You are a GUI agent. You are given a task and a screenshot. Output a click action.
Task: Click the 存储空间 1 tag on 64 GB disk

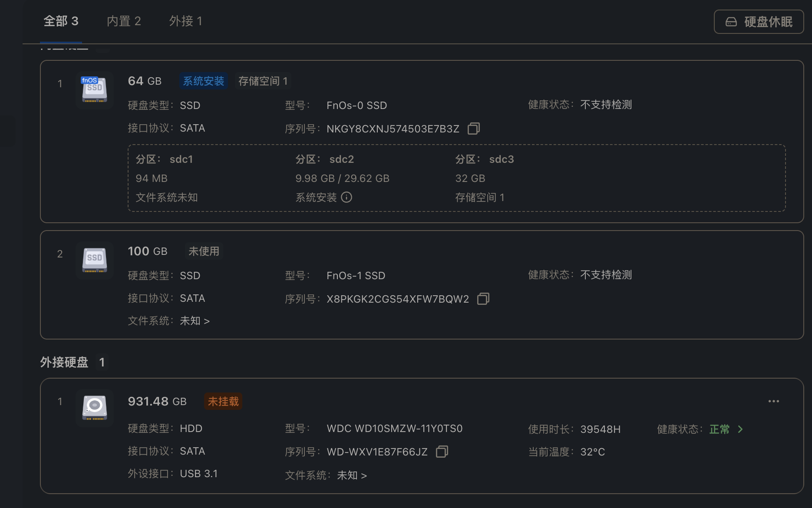click(x=263, y=81)
